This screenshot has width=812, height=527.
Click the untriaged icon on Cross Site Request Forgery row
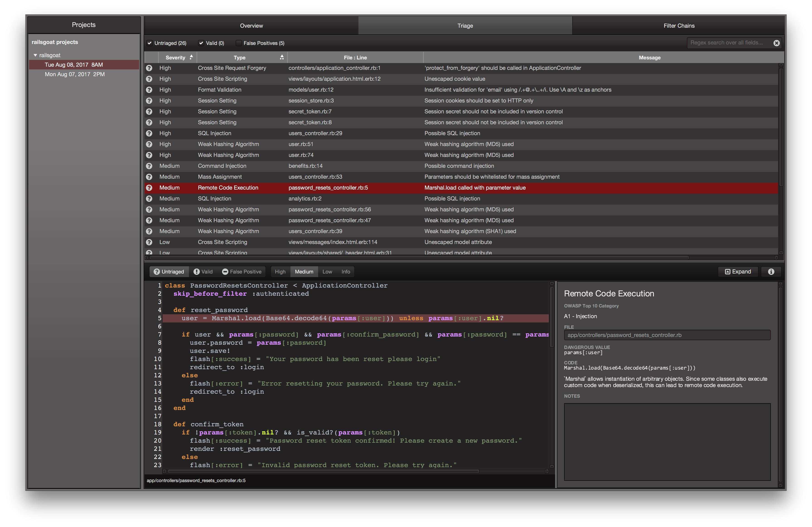[x=149, y=68]
